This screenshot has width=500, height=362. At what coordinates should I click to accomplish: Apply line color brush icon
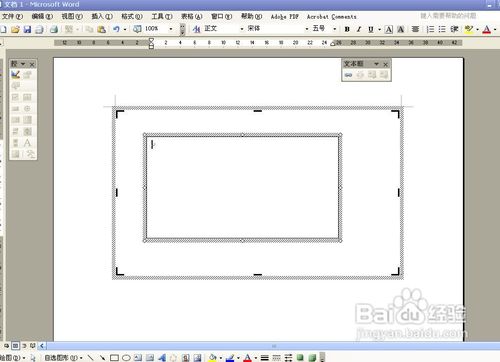point(230,358)
